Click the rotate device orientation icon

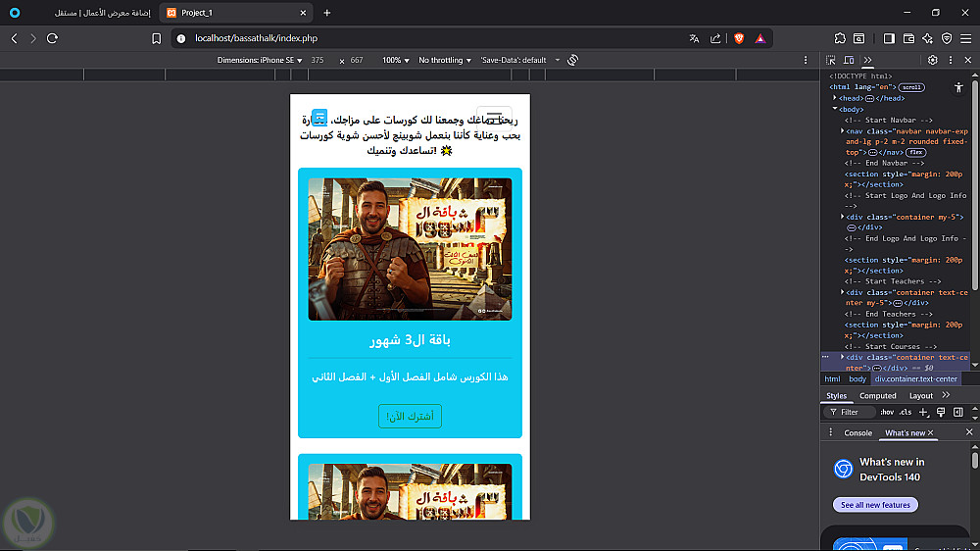point(572,60)
